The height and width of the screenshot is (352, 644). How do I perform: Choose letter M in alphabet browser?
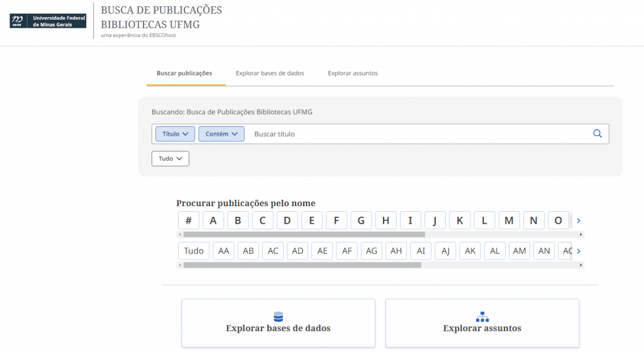click(x=509, y=221)
